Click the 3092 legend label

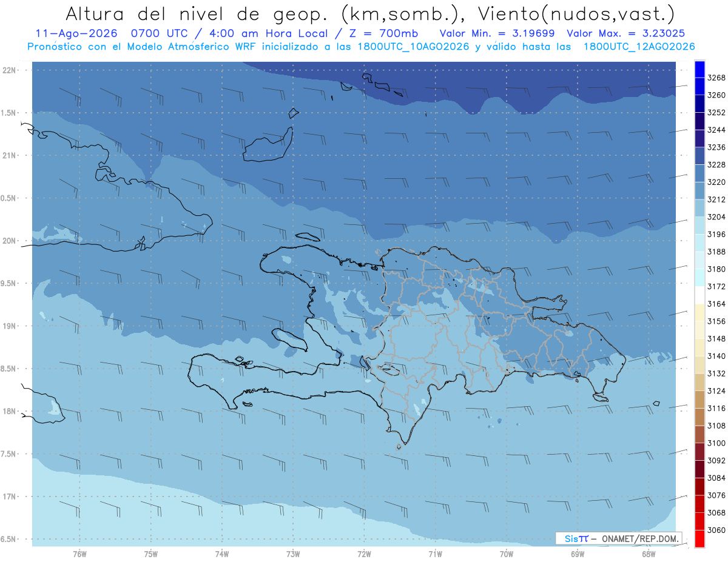716,460
